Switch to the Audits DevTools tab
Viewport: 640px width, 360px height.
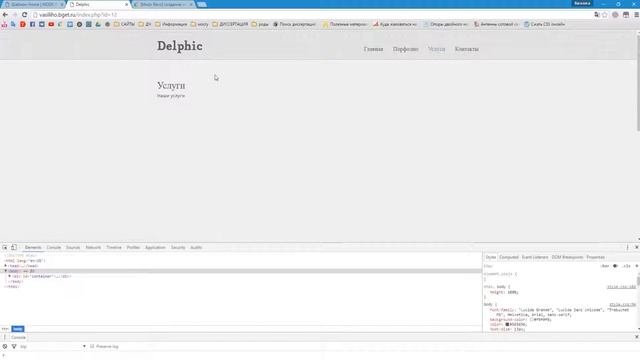pyautogui.click(x=196, y=247)
